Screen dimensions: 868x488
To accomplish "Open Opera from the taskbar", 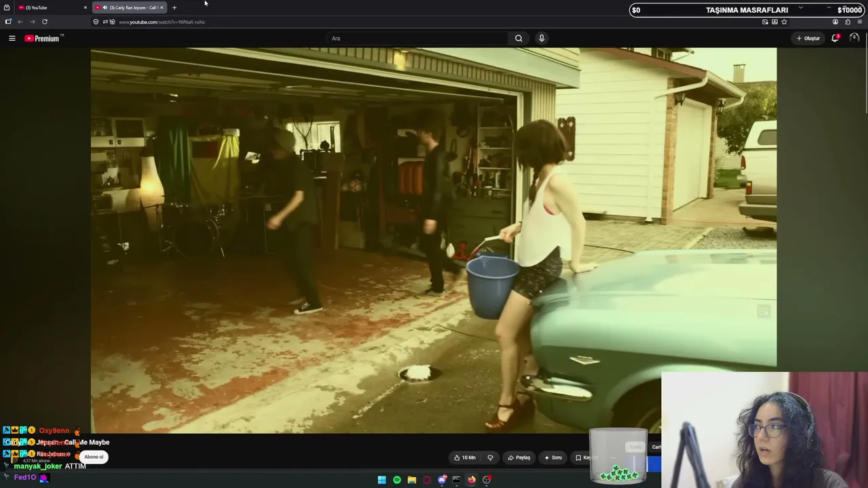I will [427, 480].
